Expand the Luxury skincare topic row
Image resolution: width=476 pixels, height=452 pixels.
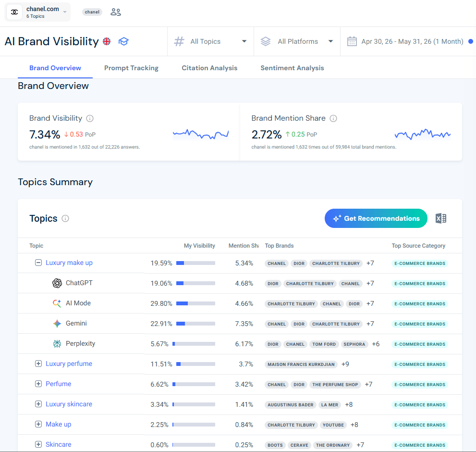click(x=38, y=404)
